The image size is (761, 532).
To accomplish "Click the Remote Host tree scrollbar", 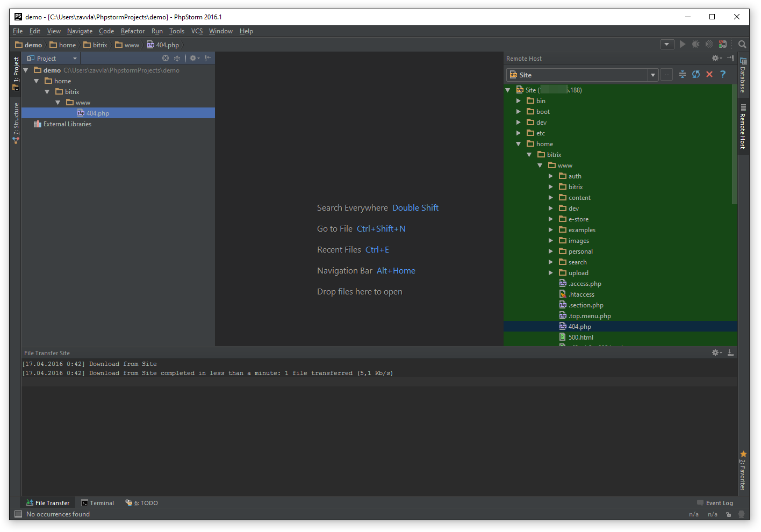I will (734, 145).
